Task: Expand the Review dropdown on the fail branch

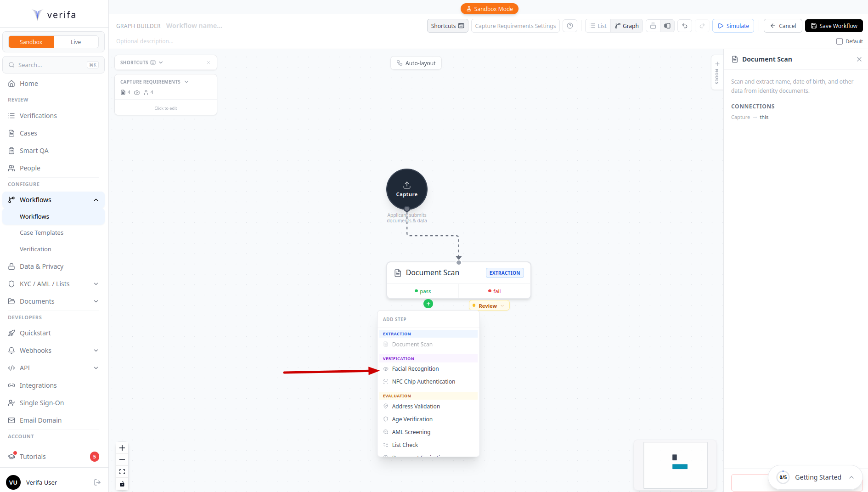Action: [x=501, y=305]
